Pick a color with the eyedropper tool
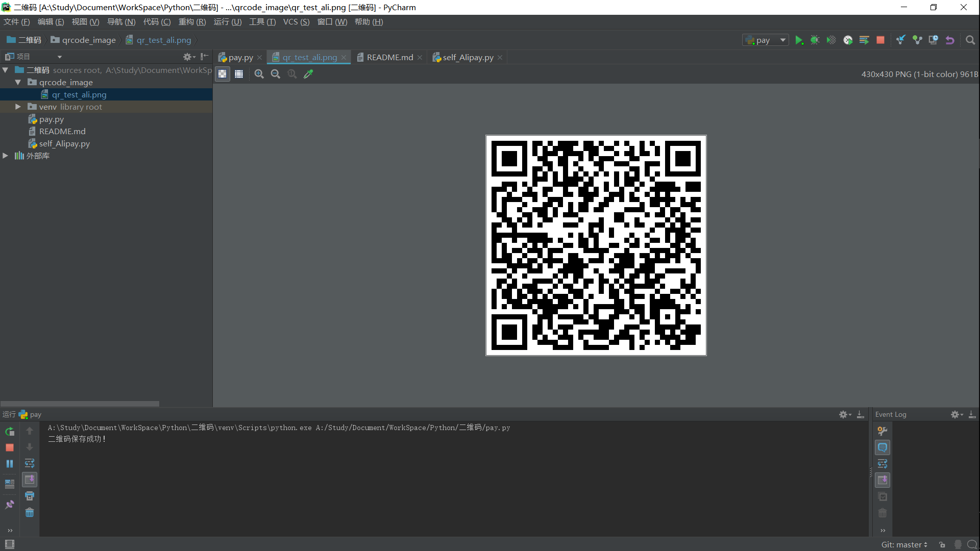 (x=308, y=74)
